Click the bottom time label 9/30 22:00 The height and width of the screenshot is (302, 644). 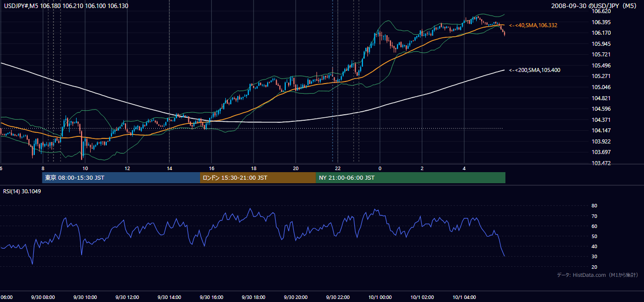[338, 297]
